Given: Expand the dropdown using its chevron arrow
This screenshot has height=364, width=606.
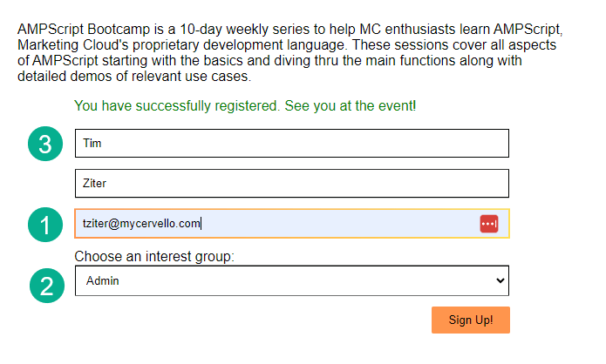Looking at the screenshot, I should [x=500, y=280].
